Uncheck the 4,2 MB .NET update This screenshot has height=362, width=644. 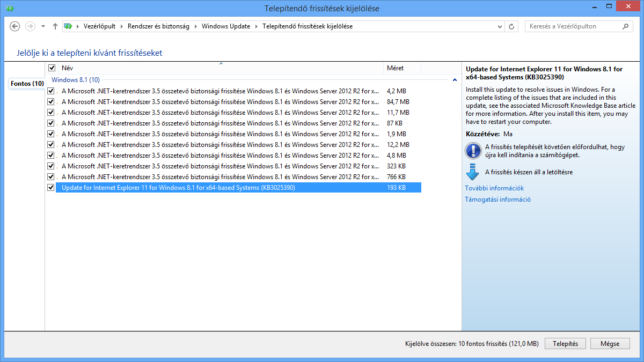click(x=51, y=91)
